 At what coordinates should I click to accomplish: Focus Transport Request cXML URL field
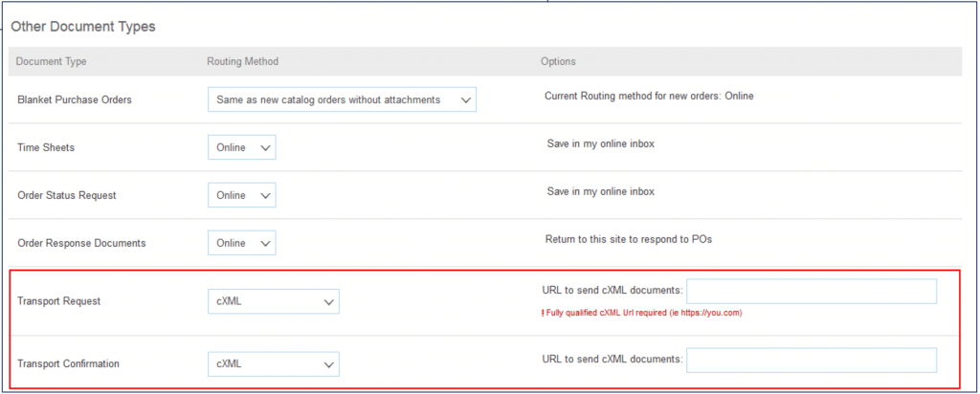click(812, 292)
